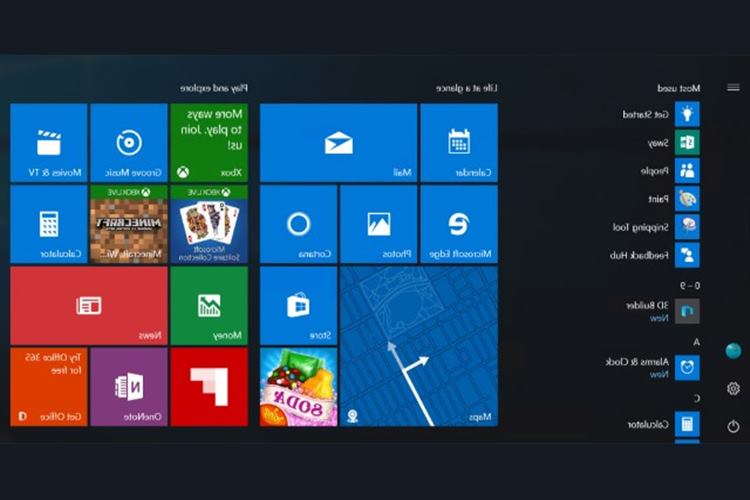Viewport: 750px width, 500px height.
Task: Open the large Maps tile
Action: [419, 346]
